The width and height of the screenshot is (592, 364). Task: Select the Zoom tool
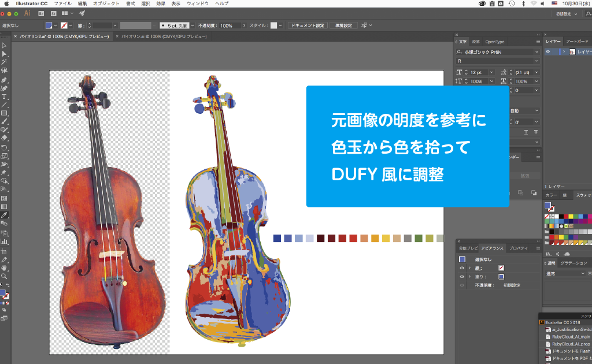click(x=4, y=277)
